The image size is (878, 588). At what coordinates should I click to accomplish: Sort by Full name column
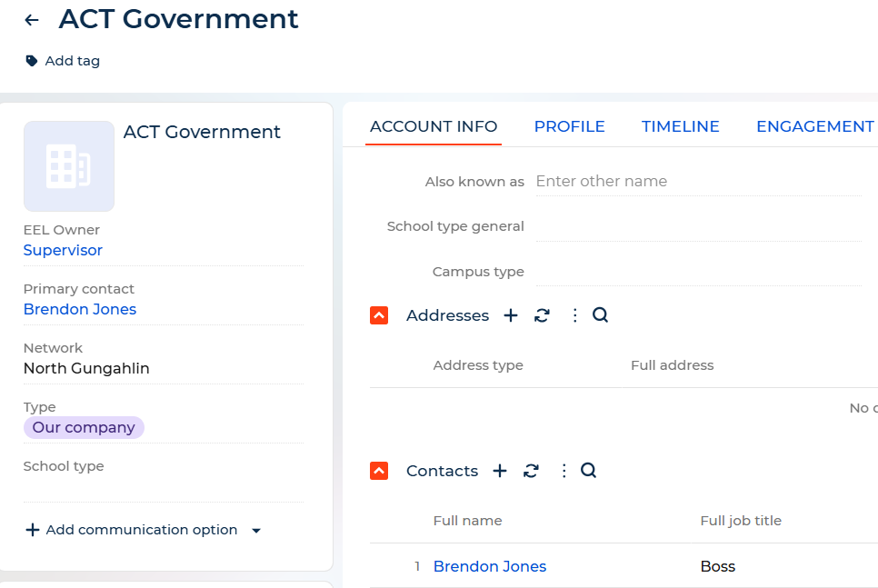[x=467, y=521]
